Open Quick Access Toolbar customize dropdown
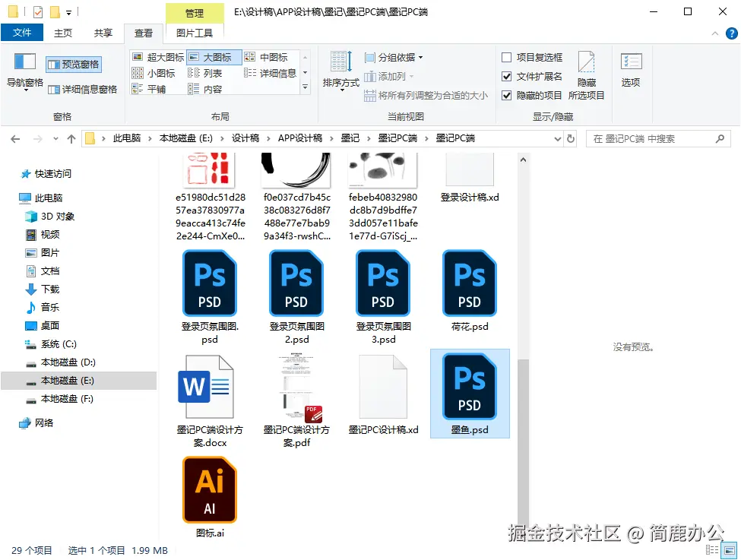Viewport: 741px width, 560px height. (69, 13)
